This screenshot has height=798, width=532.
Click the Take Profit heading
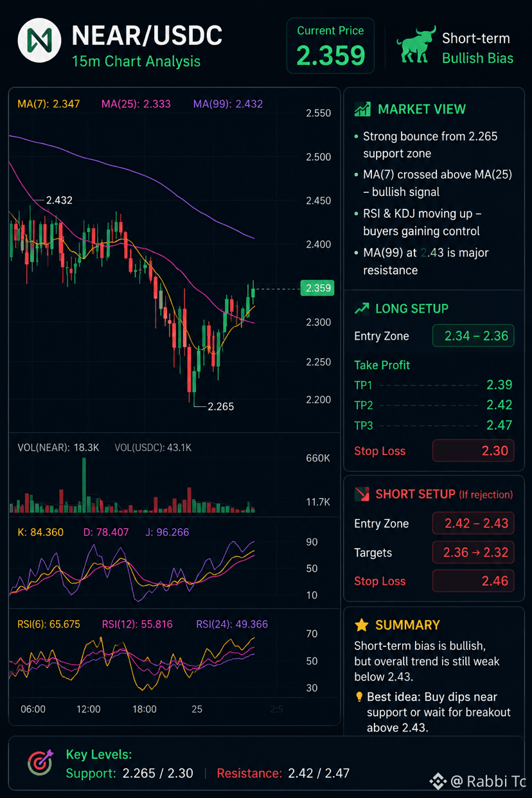[x=382, y=365]
